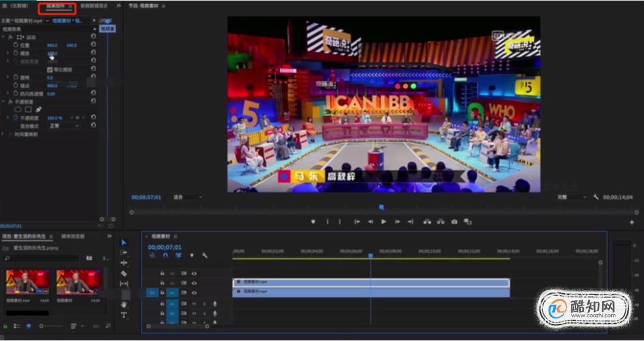The image size is (644, 341).
Task: Select the Hand tool
Action: click(x=124, y=305)
